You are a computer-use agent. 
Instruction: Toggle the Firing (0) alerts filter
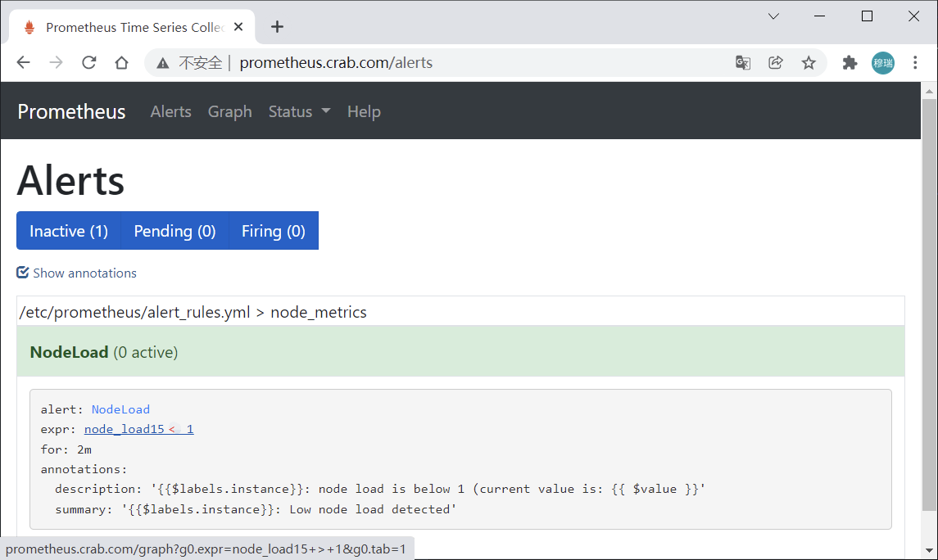pyautogui.click(x=273, y=231)
